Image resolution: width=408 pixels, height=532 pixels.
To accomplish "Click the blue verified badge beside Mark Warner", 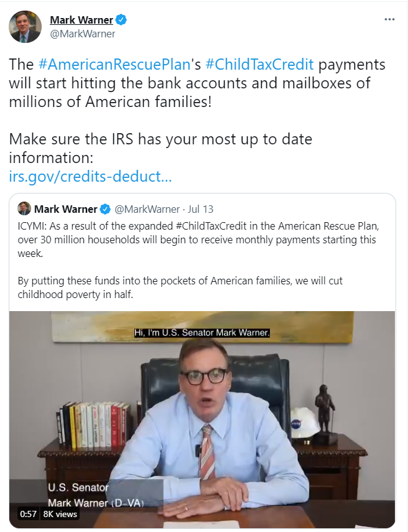I will point(121,20).
